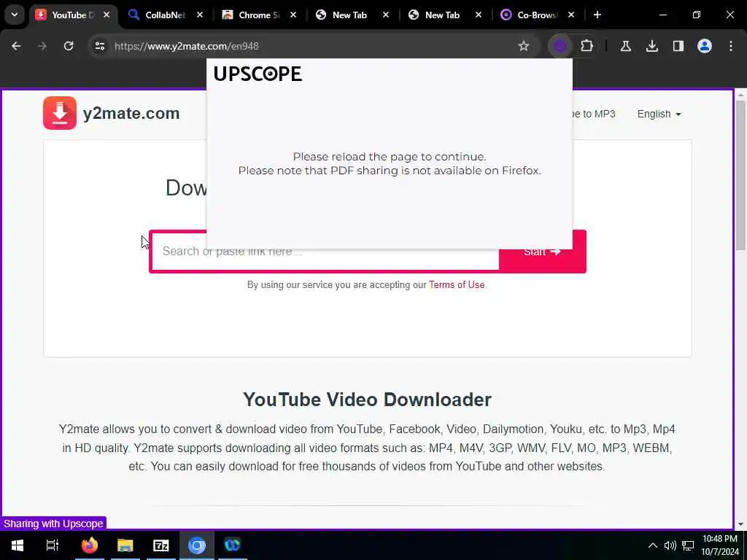Close the YouTube Downloader tab
The width and height of the screenshot is (747, 560).
click(107, 15)
